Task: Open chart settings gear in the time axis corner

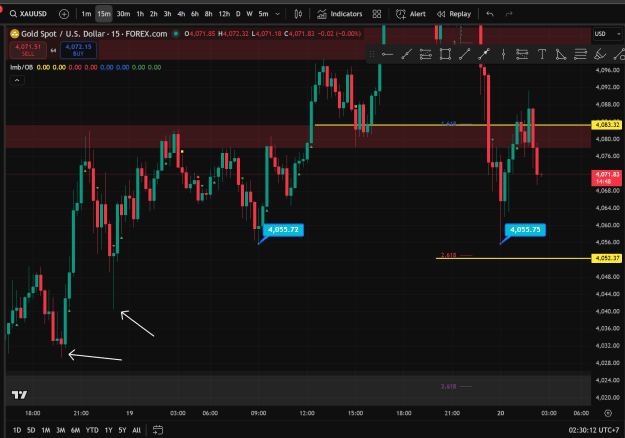Action: [608, 413]
